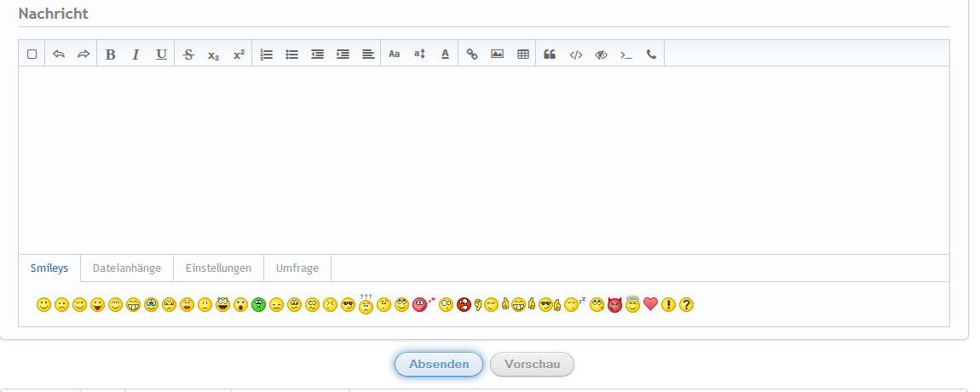Open the Umfrage tab
This screenshot has width=980, height=392.
point(297,268)
